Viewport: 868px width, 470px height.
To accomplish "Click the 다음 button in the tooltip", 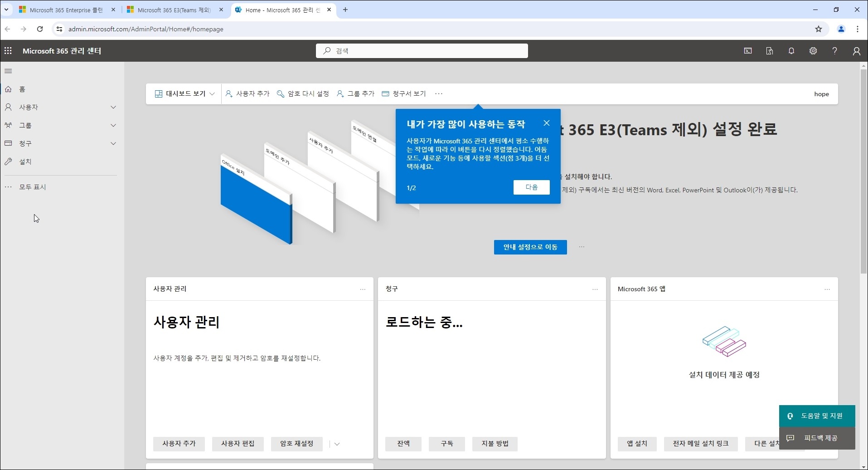I will pyautogui.click(x=532, y=187).
